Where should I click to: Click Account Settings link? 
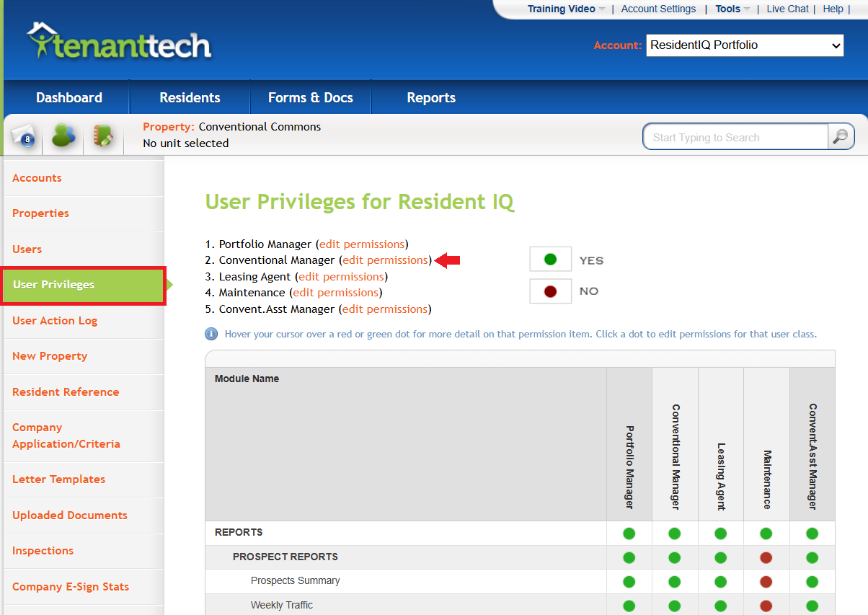658,9
